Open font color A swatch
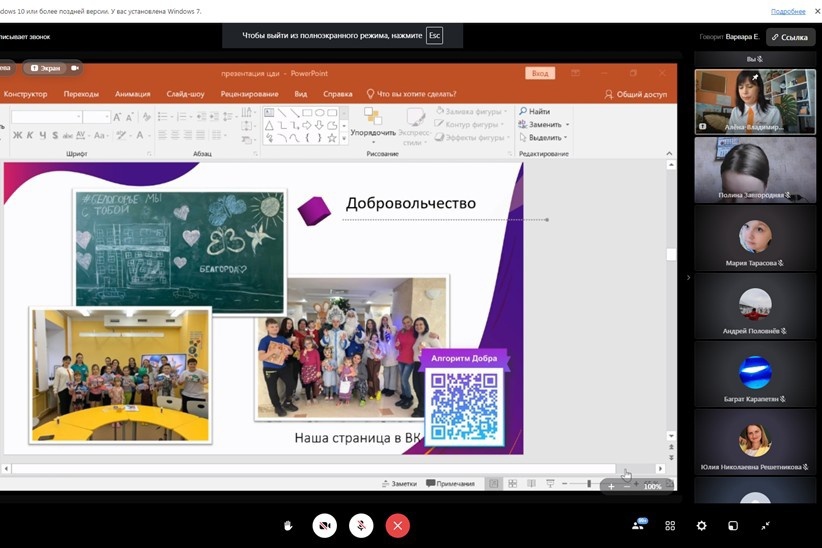Screen dimensions: 822x548 [x=140, y=135]
